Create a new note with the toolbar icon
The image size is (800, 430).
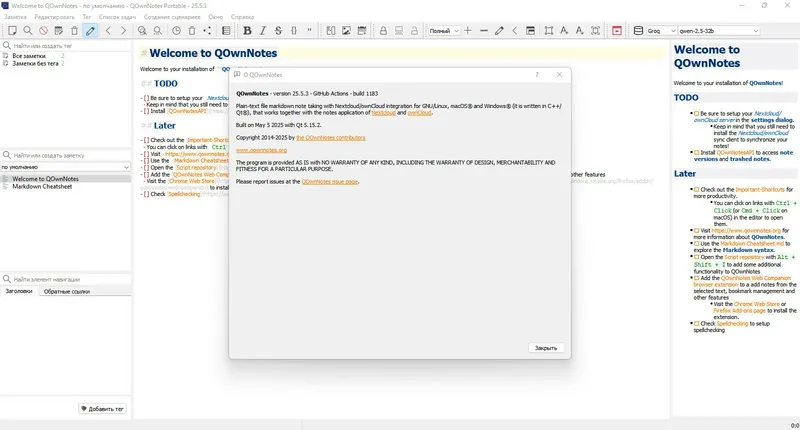tap(12, 31)
